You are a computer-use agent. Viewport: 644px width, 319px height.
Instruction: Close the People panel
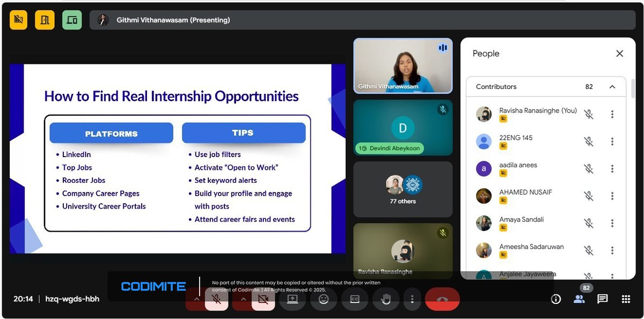pos(619,54)
